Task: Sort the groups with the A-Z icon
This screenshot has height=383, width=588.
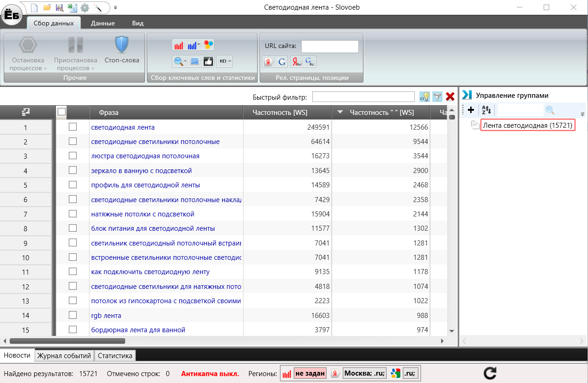Action: pyautogui.click(x=486, y=110)
